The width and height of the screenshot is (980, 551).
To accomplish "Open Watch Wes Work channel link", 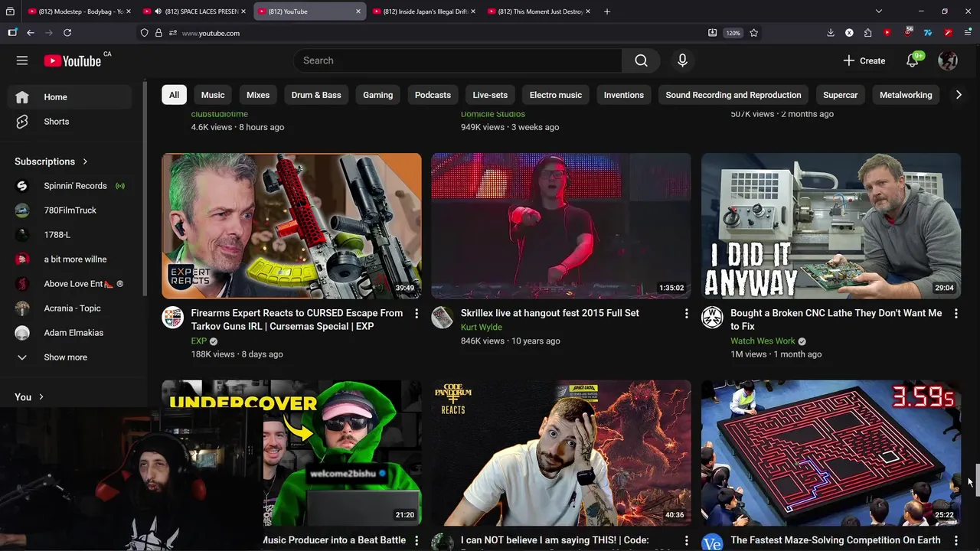I will (x=763, y=341).
